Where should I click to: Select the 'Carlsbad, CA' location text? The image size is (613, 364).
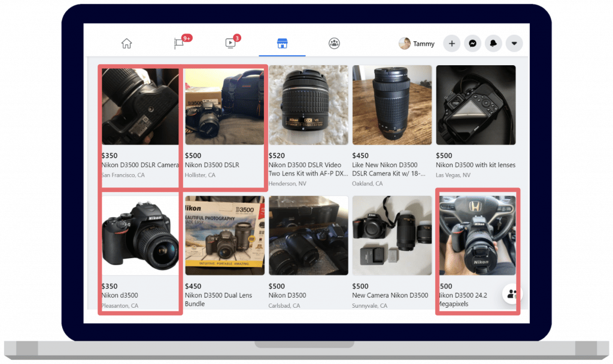pyautogui.click(x=284, y=306)
